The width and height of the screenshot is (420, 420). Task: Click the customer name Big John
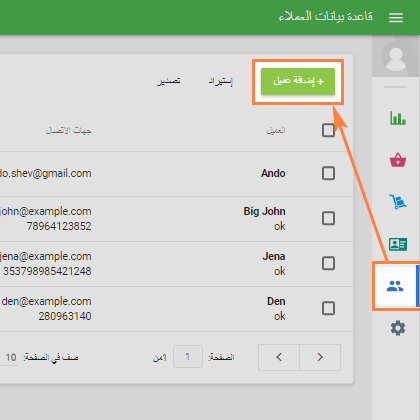point(264,211)
